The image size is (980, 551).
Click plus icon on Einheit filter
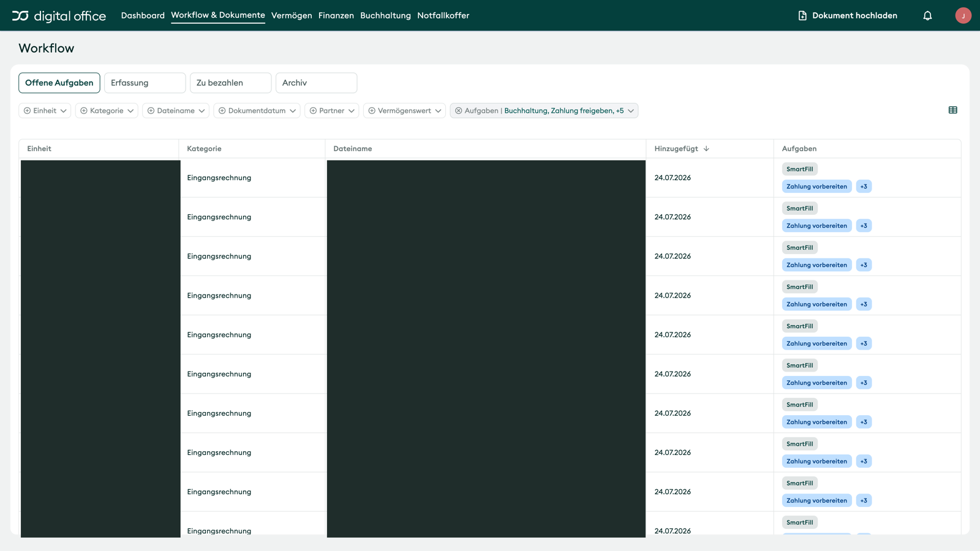pyautogui.click(x=27, y=111)
